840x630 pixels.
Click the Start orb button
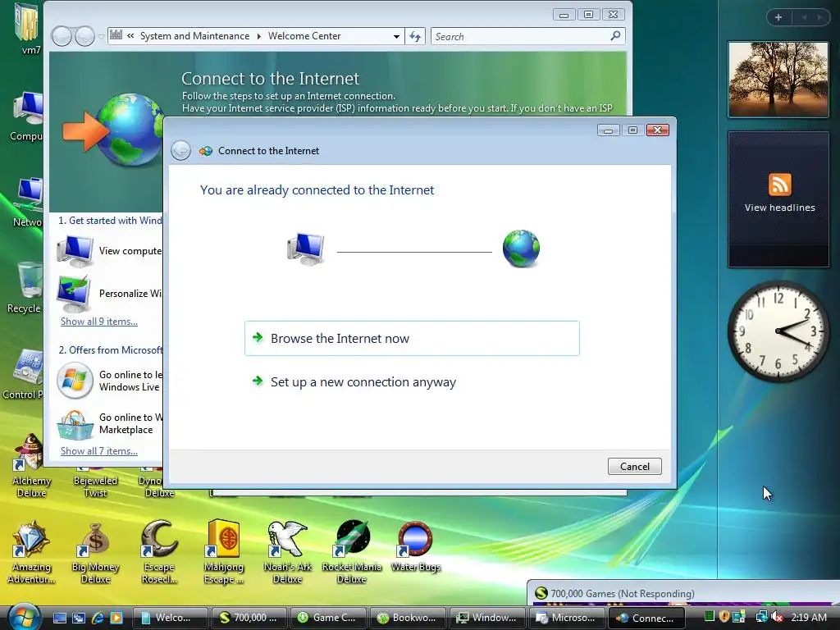click(23, 617)
